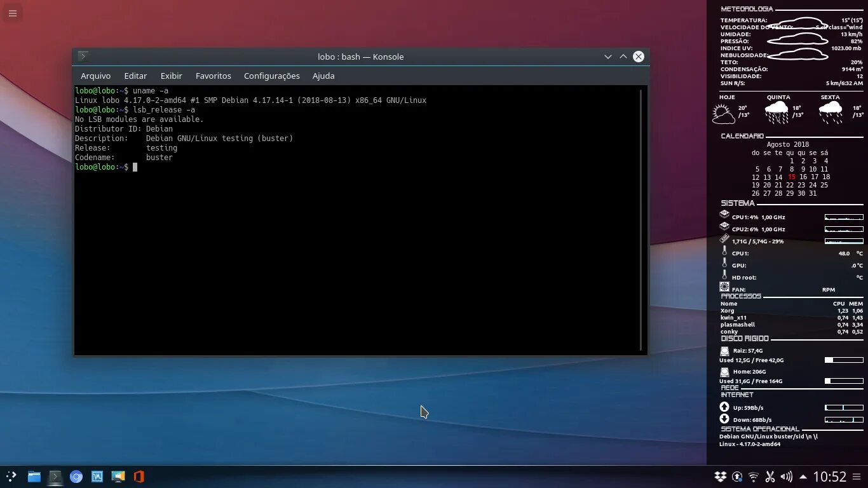The height and width of the screenshot is (488, 868).
Task: Click the Up network arrow icon
Action: click(724, 407)
